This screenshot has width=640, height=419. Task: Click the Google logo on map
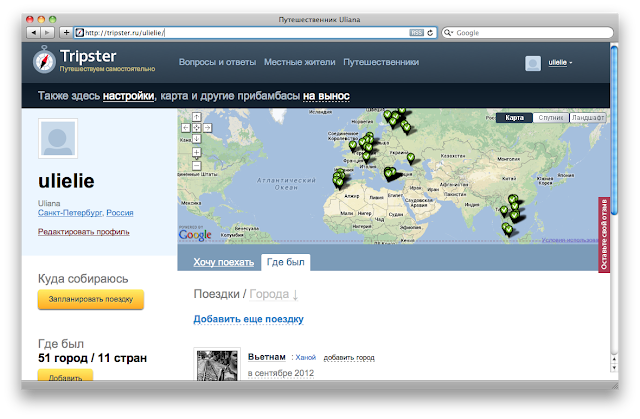[195, 235]
